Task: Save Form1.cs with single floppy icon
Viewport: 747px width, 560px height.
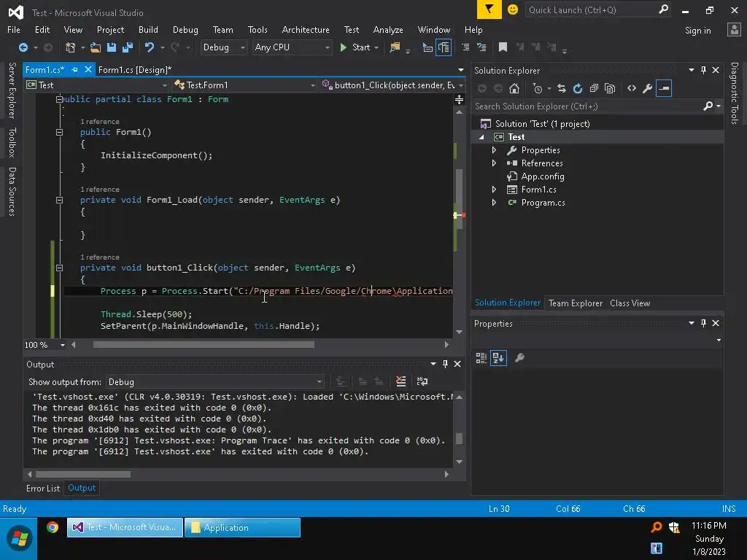Action: [112, 47]
